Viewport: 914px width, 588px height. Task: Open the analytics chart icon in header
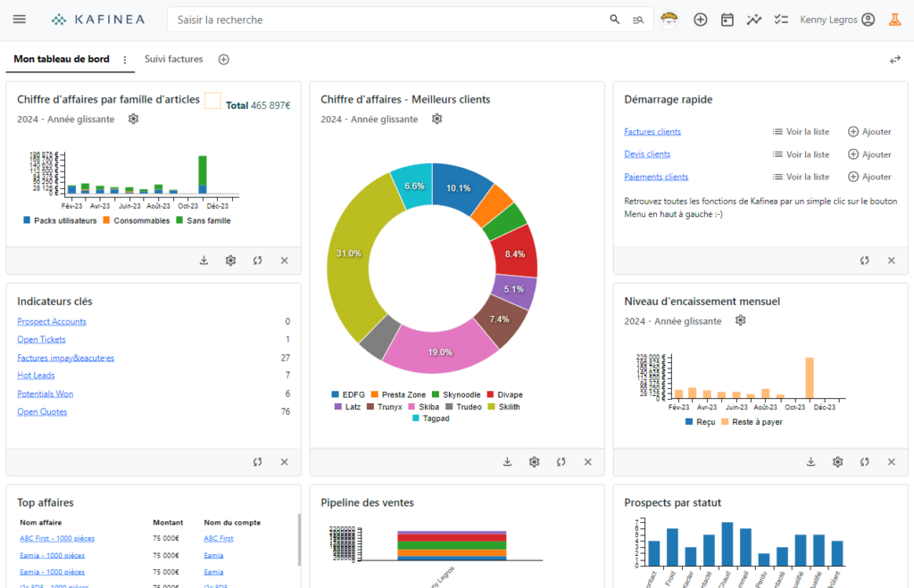[x=754, y=20]
